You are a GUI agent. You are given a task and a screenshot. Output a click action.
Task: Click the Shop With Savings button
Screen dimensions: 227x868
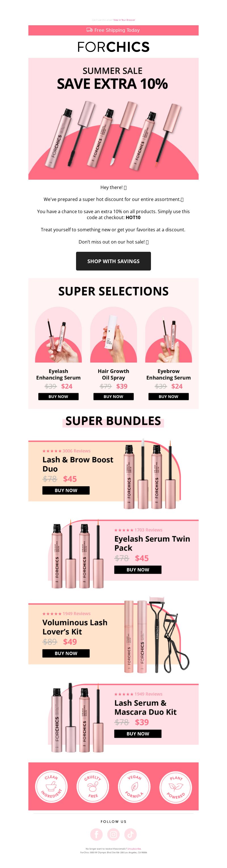coord(113,261)
